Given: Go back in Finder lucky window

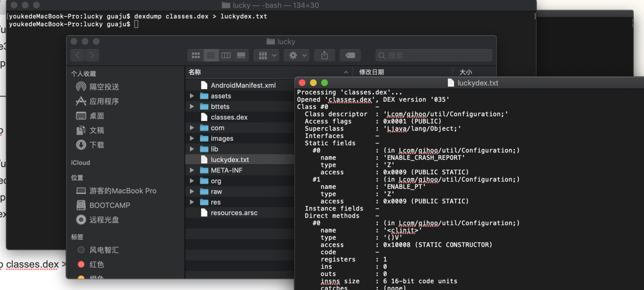Looking at the screenshot, I should point(78,56).
